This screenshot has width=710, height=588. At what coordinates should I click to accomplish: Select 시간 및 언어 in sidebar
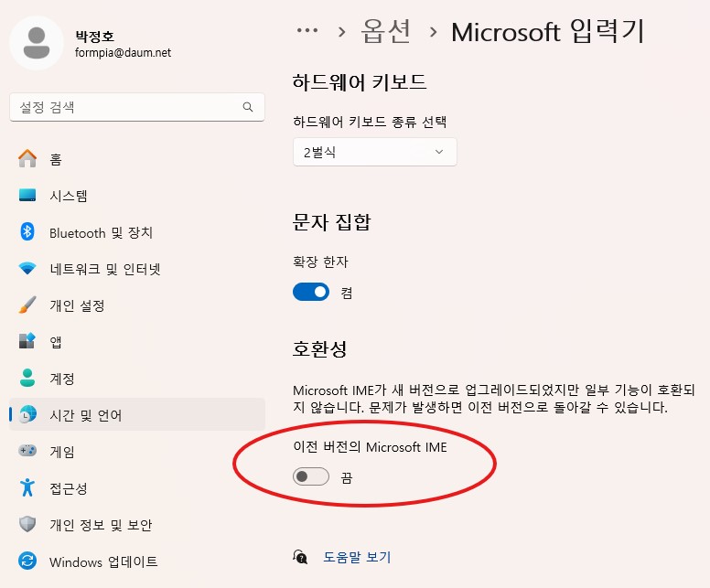tap(137, 414)
